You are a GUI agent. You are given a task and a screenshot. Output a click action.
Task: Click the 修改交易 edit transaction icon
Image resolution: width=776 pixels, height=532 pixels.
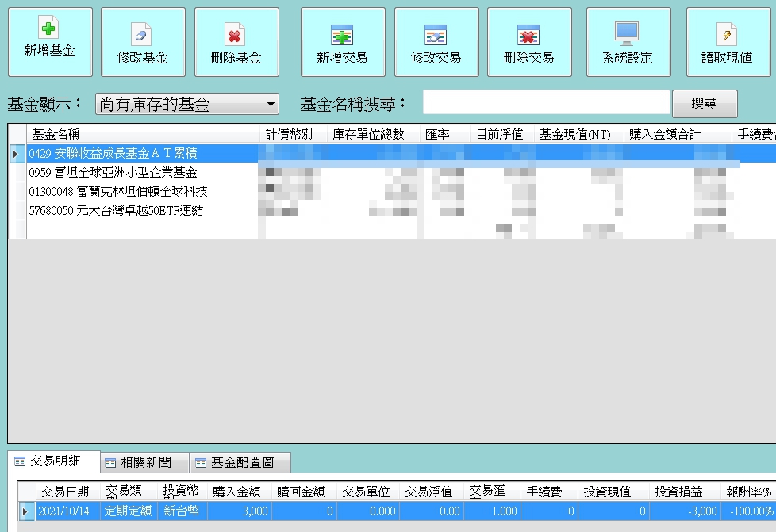[436, 35]
